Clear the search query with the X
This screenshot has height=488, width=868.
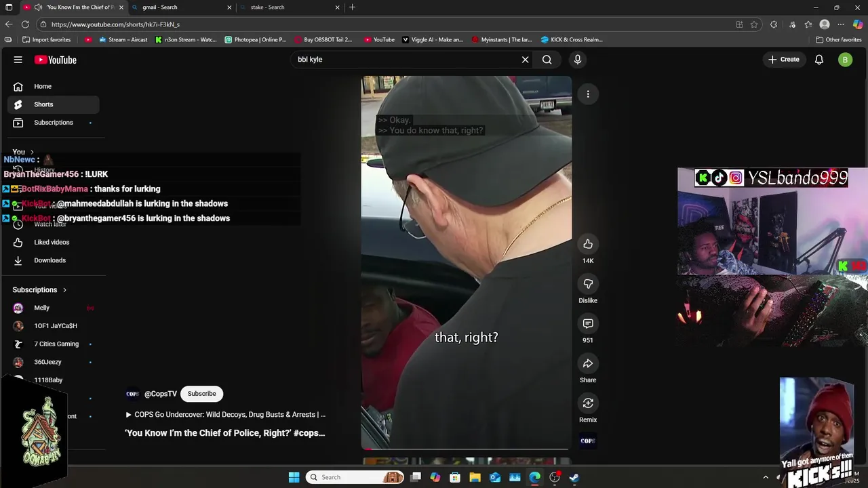[x=525, y=60]
